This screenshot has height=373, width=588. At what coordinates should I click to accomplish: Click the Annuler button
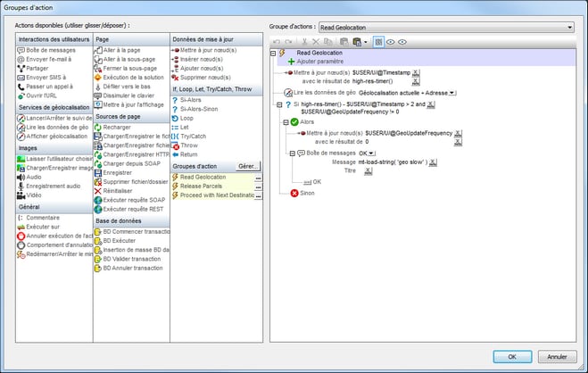558,356
